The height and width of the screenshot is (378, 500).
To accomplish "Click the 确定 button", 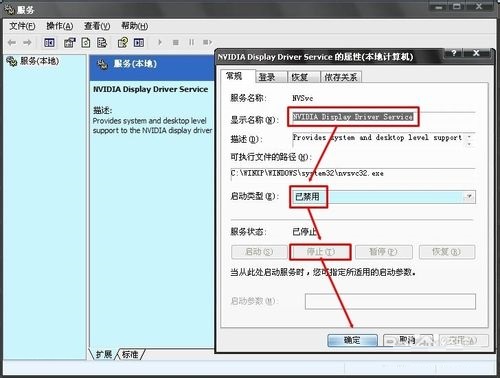I will (352, 340).
